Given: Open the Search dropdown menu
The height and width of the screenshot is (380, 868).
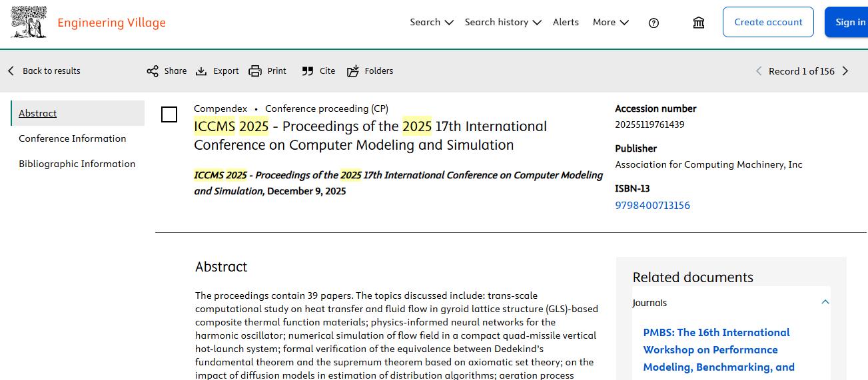Looking at the screenshot, I should 431,22.
